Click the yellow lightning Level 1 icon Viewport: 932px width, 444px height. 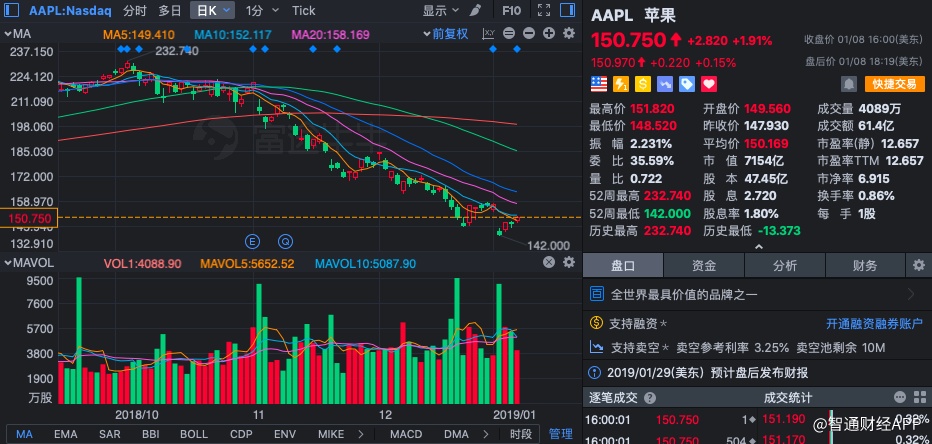(621, 84)
